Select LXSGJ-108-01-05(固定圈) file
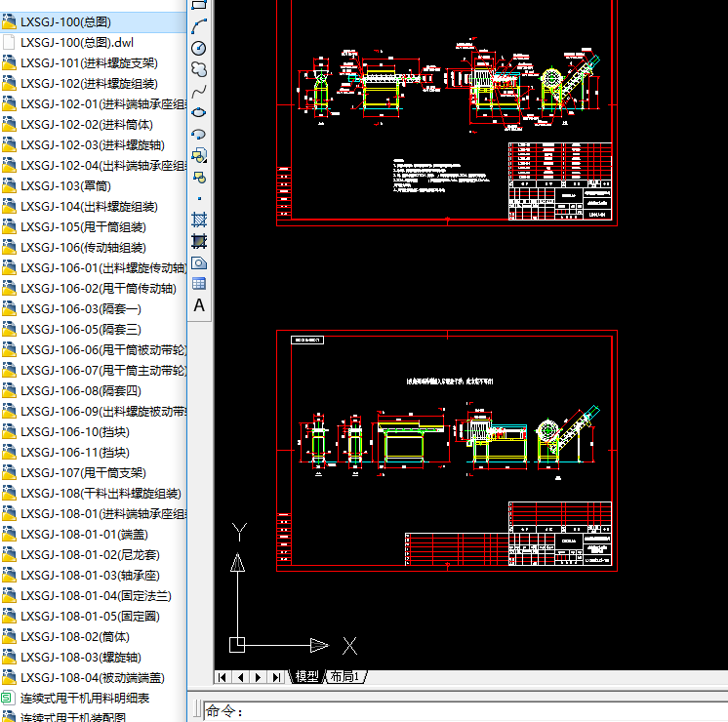Image resolution: width=728 pixels, height=722 pixels. [90, 616]
